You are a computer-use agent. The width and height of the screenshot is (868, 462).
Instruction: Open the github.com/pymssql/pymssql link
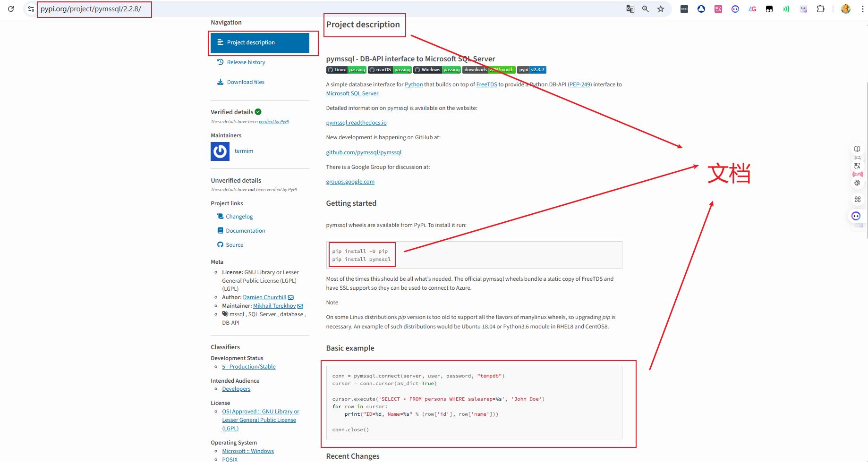coord(364,152)
